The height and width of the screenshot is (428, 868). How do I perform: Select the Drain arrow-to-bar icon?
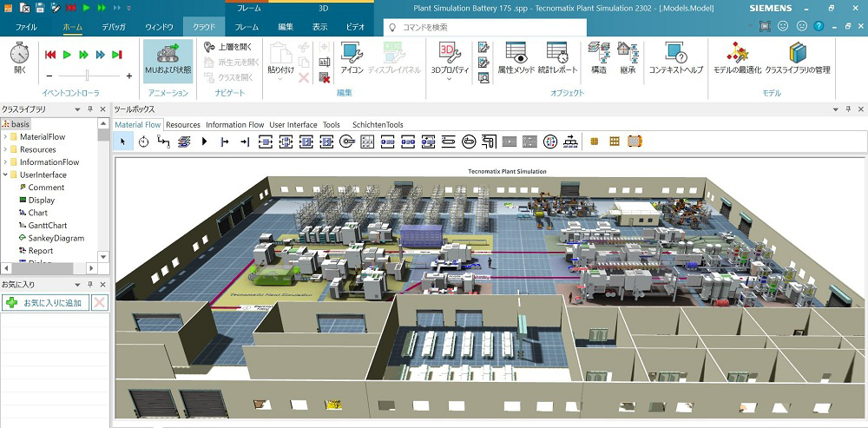(245, 142)
